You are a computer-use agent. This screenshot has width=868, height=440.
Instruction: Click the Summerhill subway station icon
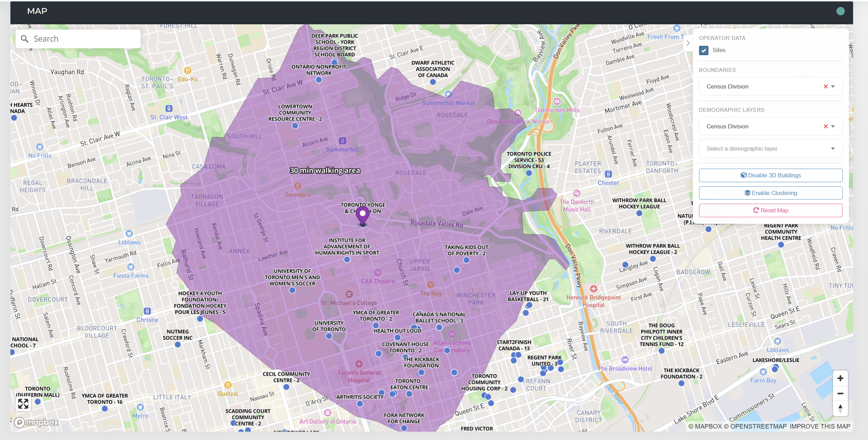pos(342,141)
